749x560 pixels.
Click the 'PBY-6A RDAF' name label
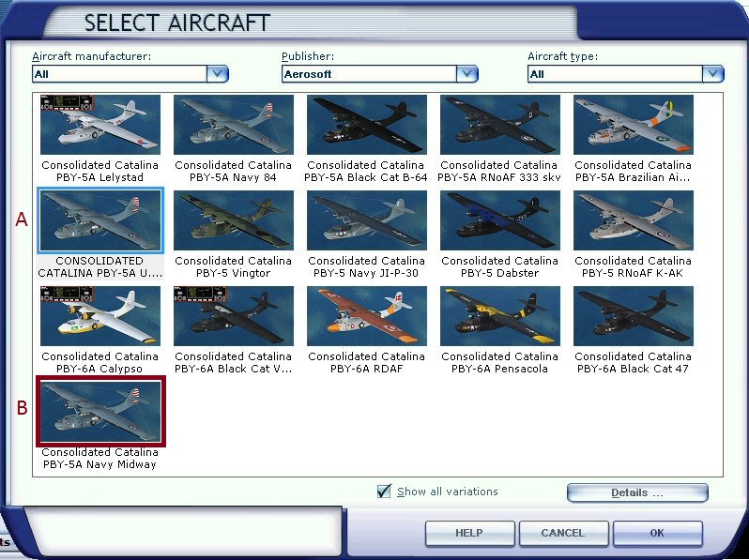coord(366,369)
